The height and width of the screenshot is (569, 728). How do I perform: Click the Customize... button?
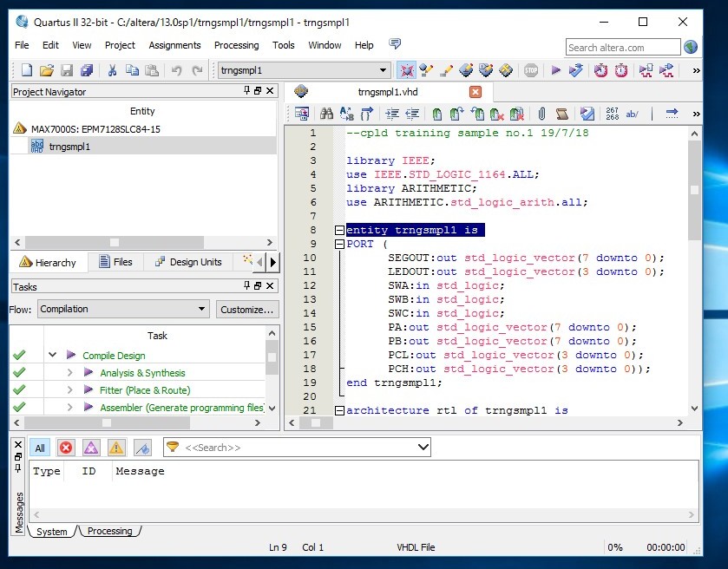point(247,310)
